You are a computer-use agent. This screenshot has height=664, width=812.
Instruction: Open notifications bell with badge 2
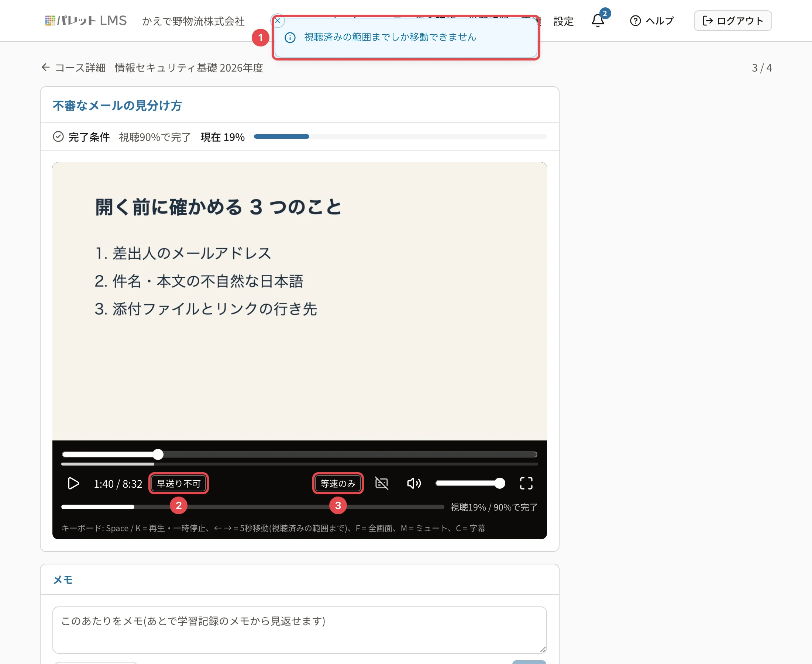pyautogui.click(x=598, y=20)
